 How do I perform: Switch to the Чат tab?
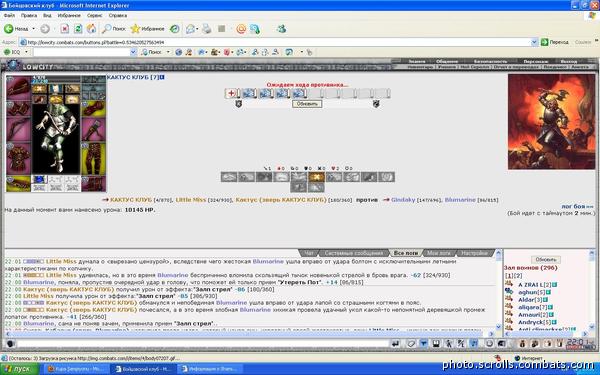click(308, 253)
